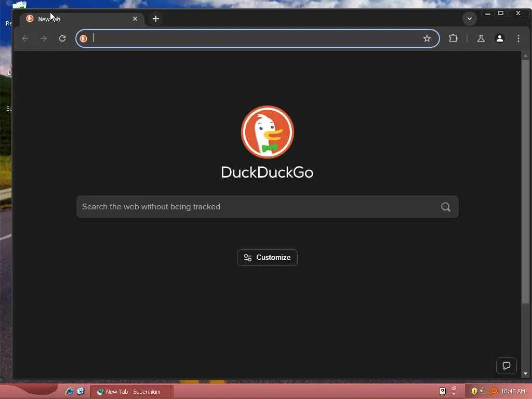Image resolution: width=532 pixels, height=399 pixels.
Task: Expand the tab search dropdown arrow
Action: [x=470, y=18]
